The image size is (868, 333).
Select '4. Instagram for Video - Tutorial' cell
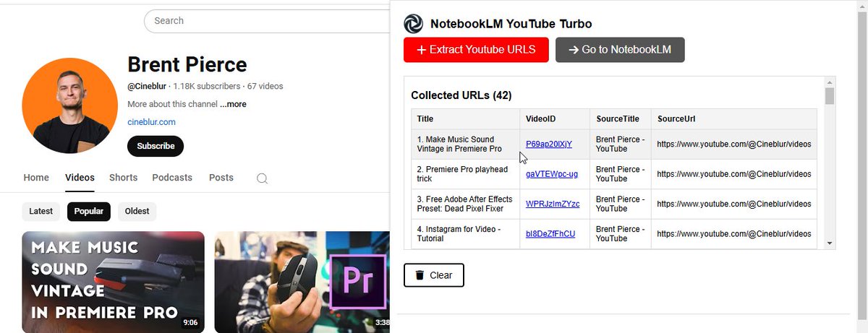coord(466,234)
